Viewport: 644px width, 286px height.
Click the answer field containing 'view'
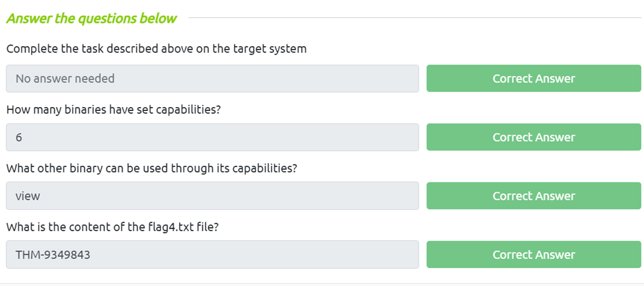pyautogui.click(x=212, y=196)
